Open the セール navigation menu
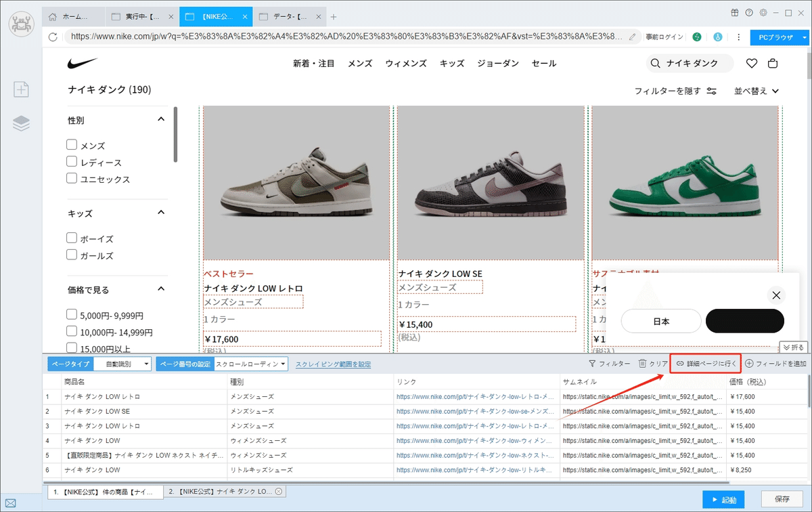This screenshot has width=812, height=512. (544, 63)
